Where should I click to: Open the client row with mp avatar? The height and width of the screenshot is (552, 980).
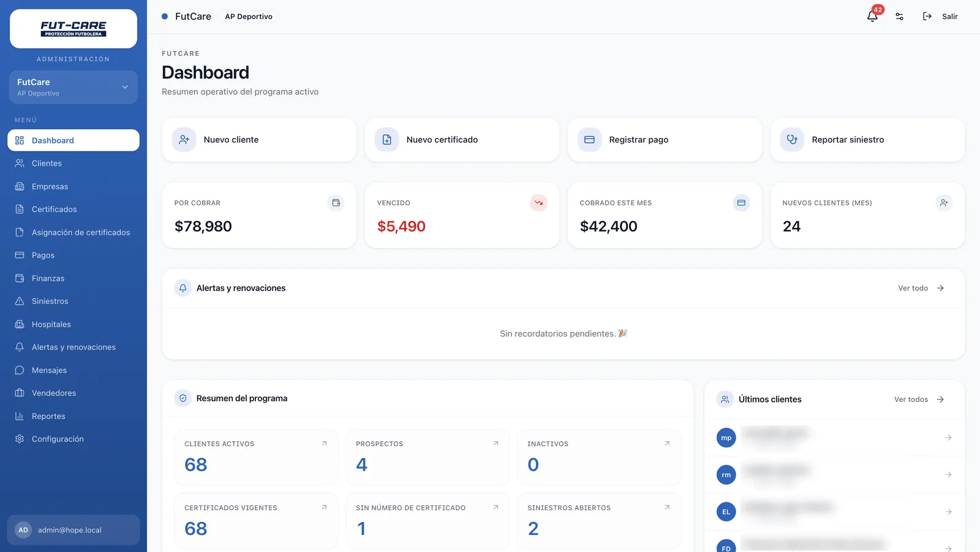click(x=834, y=438)
